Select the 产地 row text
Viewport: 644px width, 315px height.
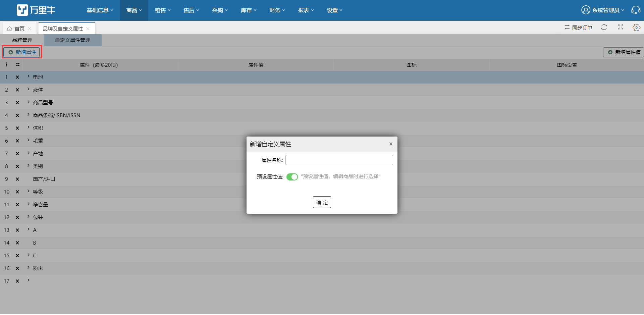pos(38,154)
